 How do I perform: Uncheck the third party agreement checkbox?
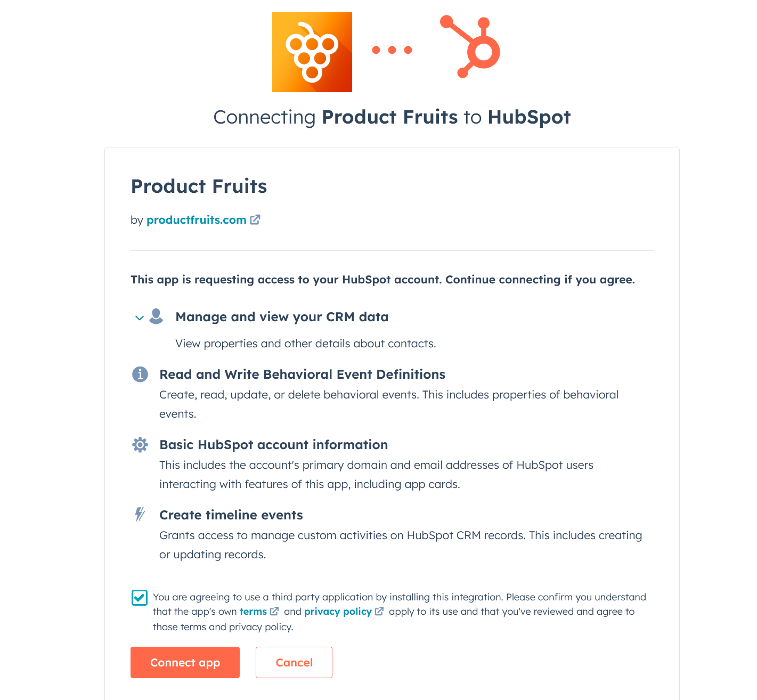[x=140, y=598]
